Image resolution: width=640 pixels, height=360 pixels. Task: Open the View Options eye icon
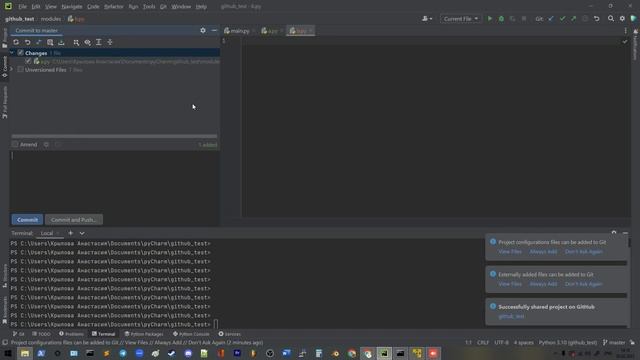(87, 42)
